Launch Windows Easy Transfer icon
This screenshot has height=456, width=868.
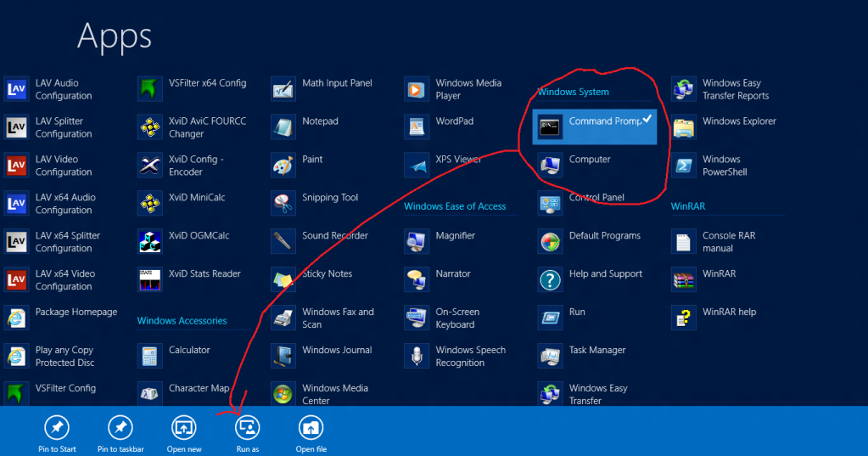pos(550,393)
